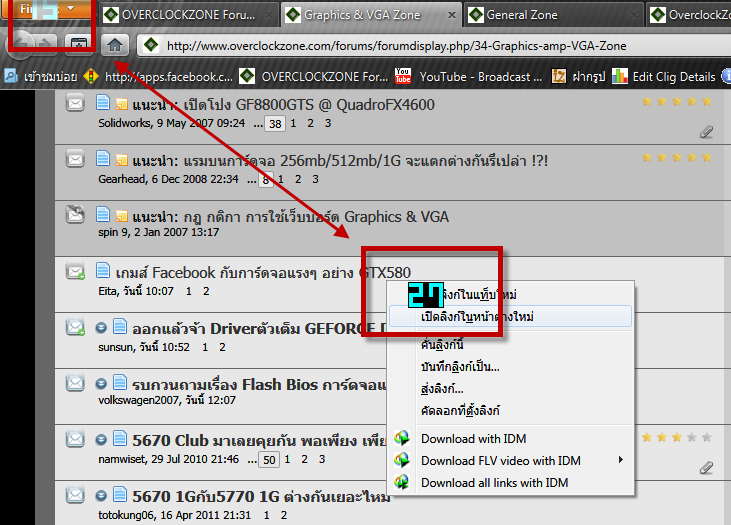
Task: Choose คั่นลิงก์นี้ from context menu
Action: pos(510,345)
